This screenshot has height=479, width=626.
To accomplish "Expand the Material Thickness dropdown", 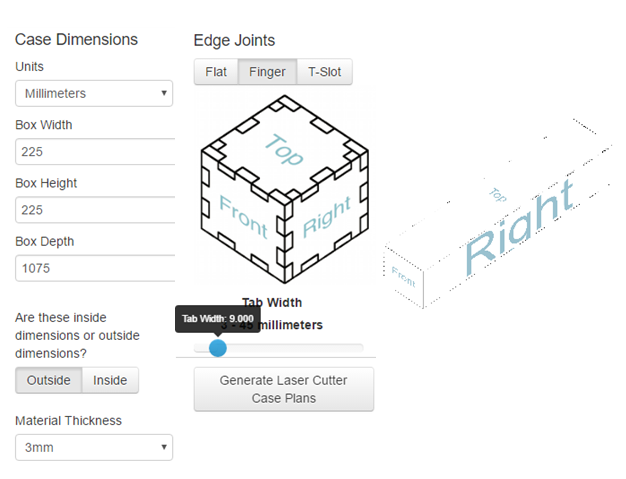I will point(94,447).
